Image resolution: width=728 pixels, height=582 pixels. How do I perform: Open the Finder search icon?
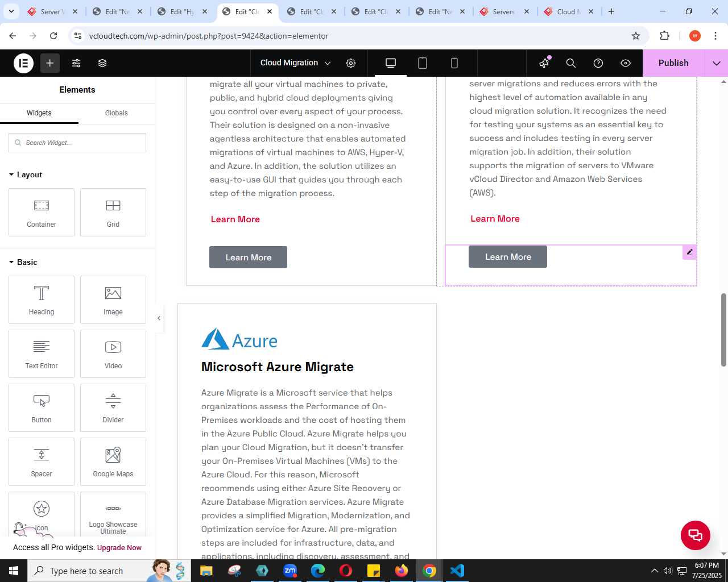pyautogui.click(x=571, y=63)
